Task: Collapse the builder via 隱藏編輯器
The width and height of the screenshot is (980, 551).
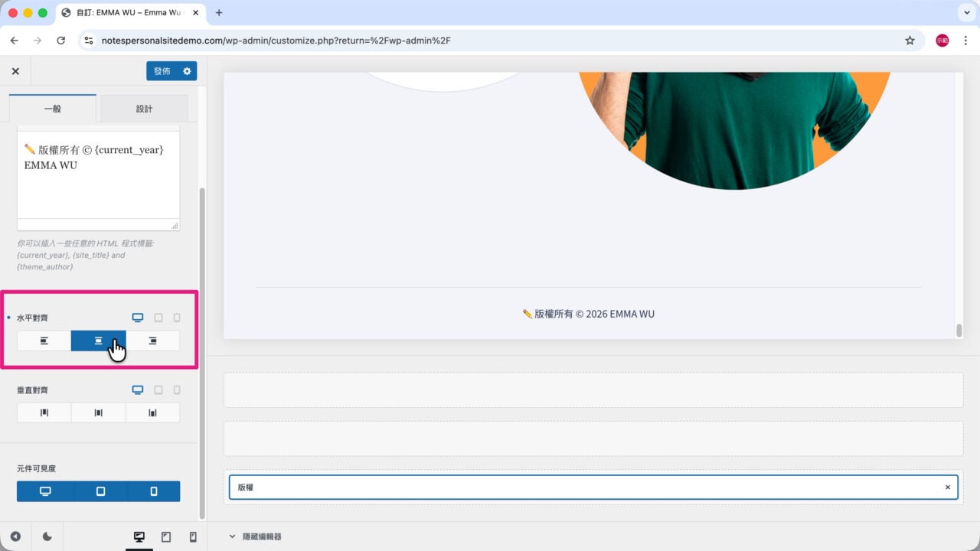Action: [x=255, y=536]
